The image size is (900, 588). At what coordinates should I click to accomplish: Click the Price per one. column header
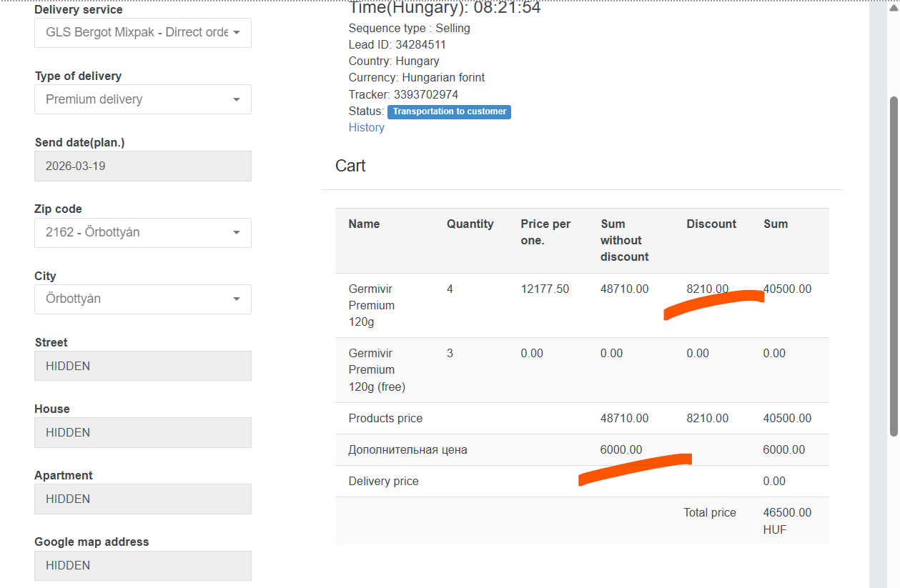click(x=545, y=232)
